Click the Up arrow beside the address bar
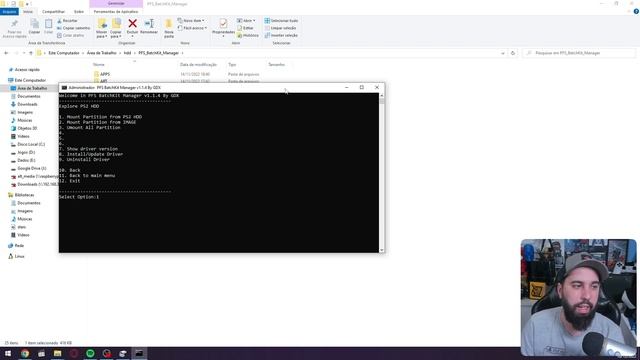Screen dimensions: 640x360 [x=31, y=53]
